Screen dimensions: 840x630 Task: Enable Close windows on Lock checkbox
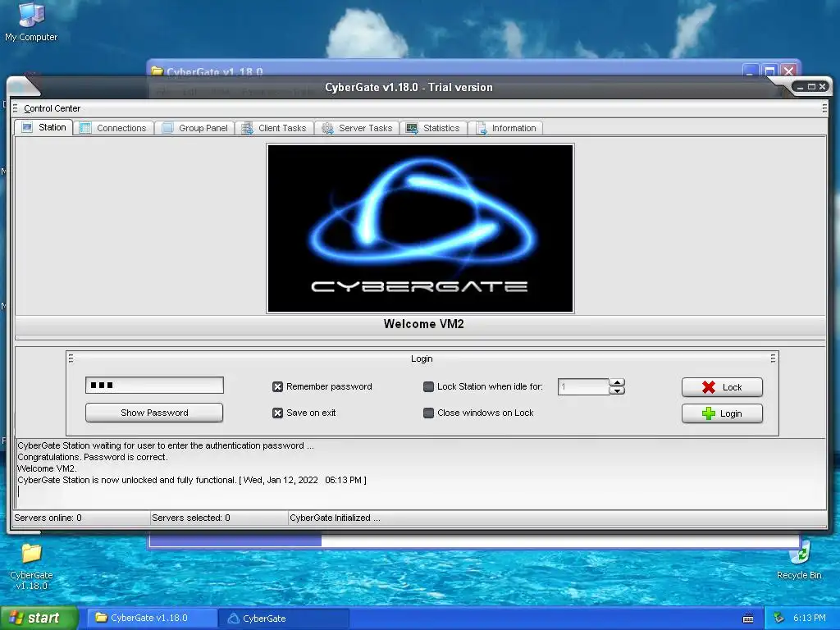pyautogui.click(x=428, y=413)
